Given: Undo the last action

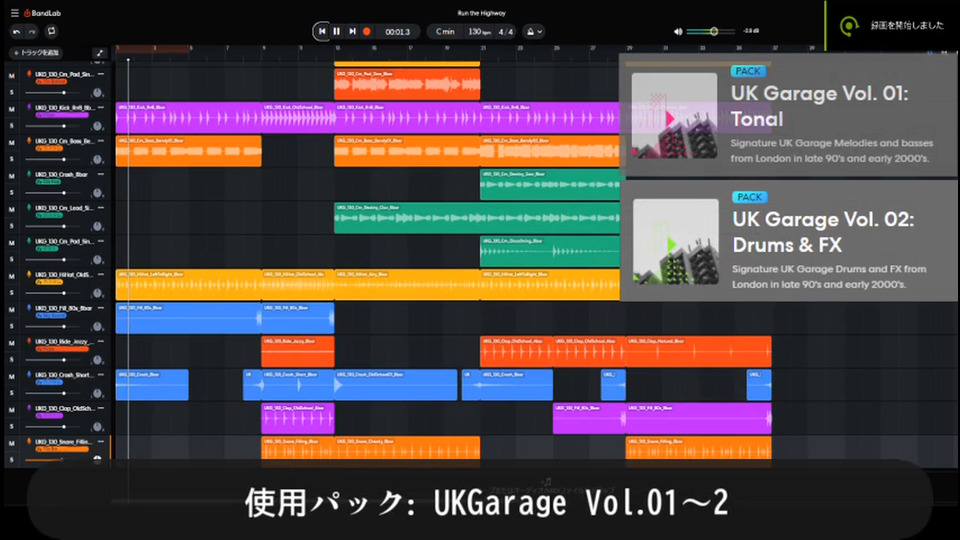Looking at the screenshot, I should [x=17, y=31].
